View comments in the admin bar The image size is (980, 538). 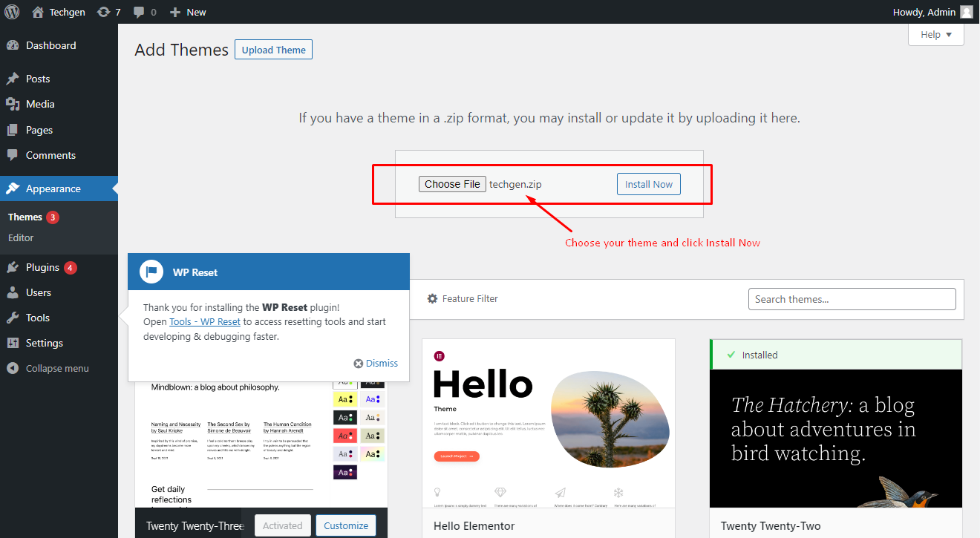coord(145,12)
